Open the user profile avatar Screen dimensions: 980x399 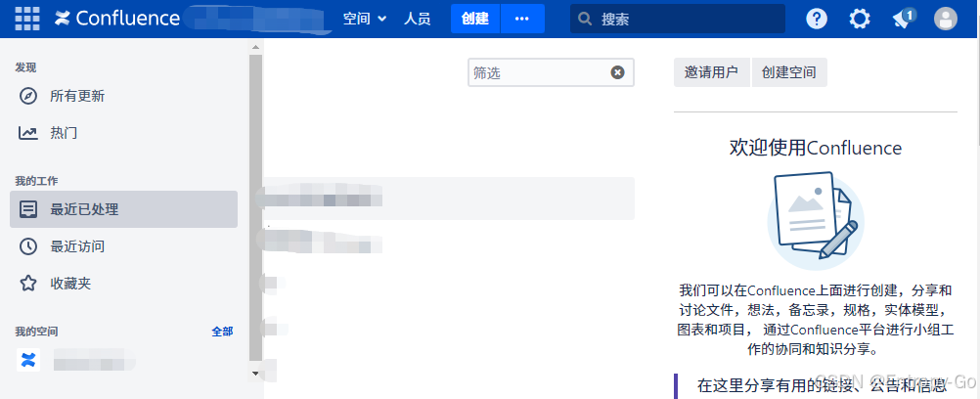coord(946,19)
